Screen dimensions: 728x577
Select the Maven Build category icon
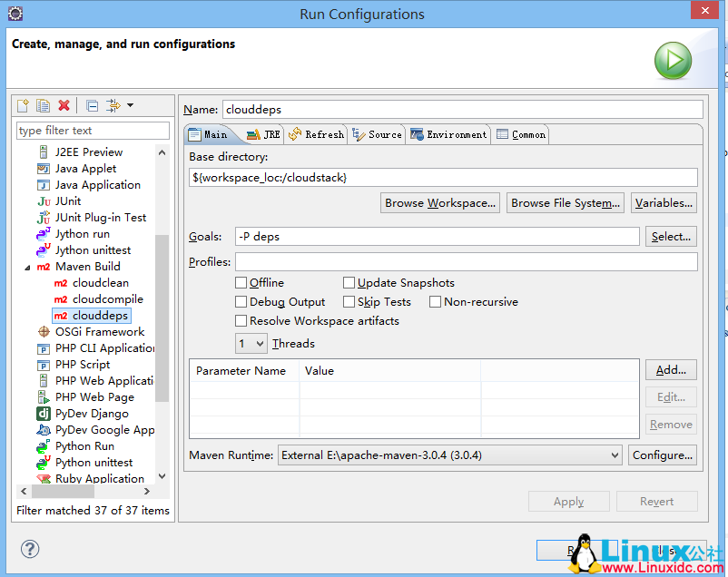(43, 266)
